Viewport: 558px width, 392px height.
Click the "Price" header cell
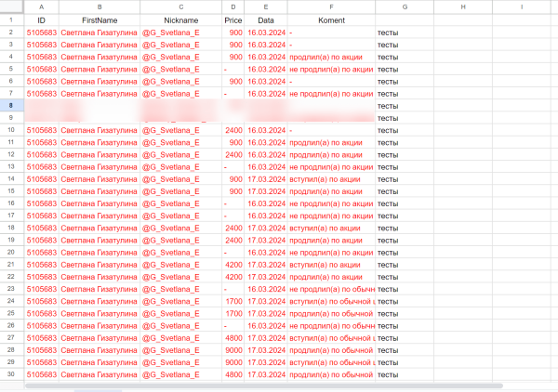coord(232,20)
